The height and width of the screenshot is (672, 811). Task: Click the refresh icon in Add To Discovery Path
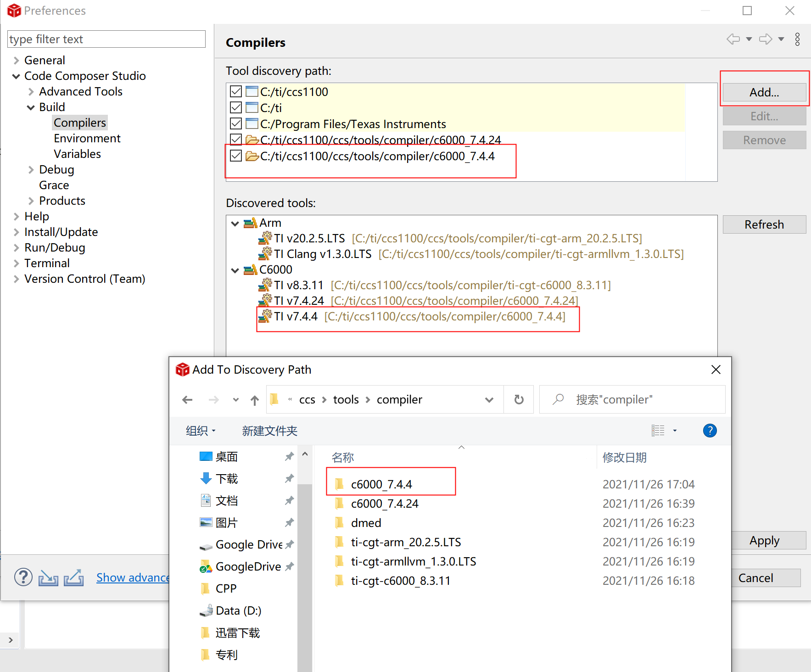tap(519, 399)
